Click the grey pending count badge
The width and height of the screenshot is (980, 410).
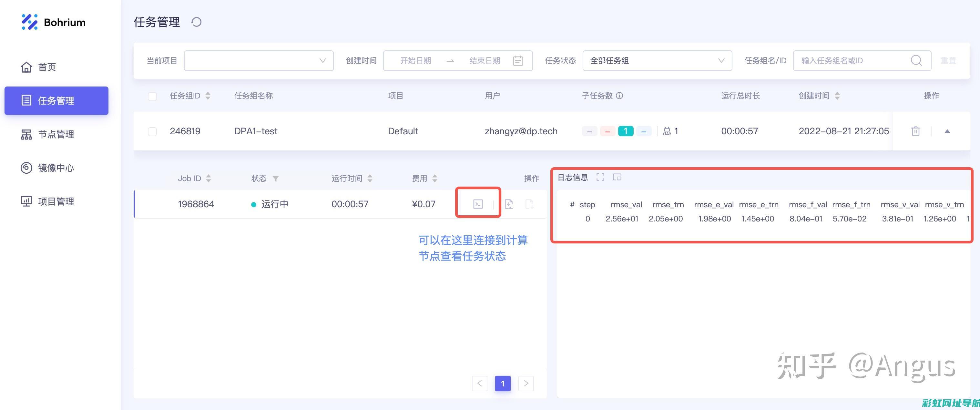tap(589, 131)
